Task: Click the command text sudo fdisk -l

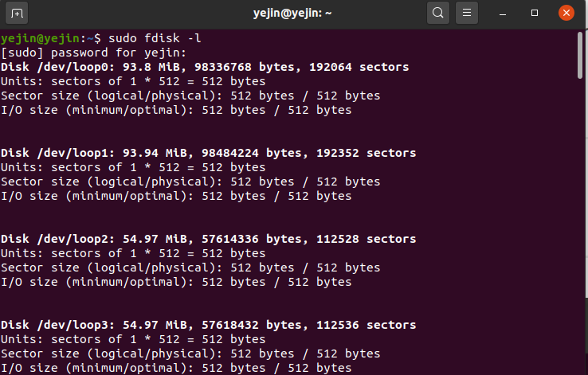Action: [155, 38]
